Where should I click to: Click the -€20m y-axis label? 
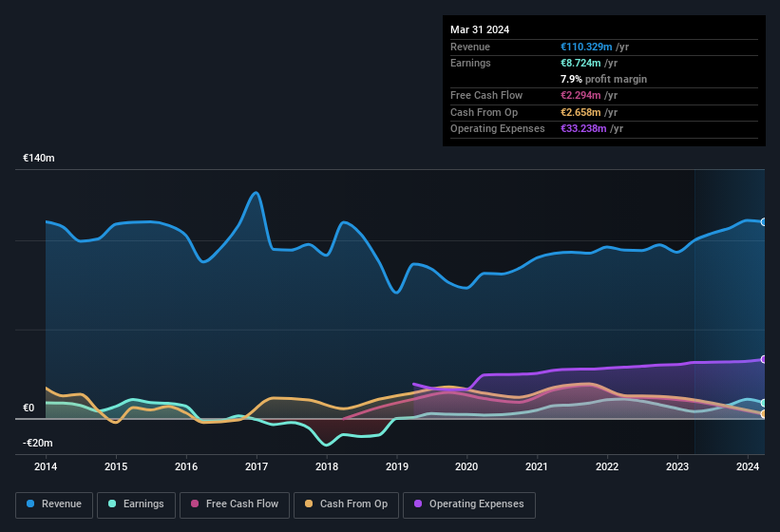click(x=38, y=443)
